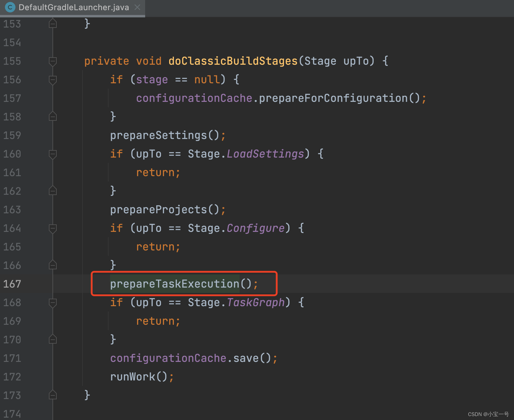
Task: Click the prepareProjects() call
Action: point(168,209)
